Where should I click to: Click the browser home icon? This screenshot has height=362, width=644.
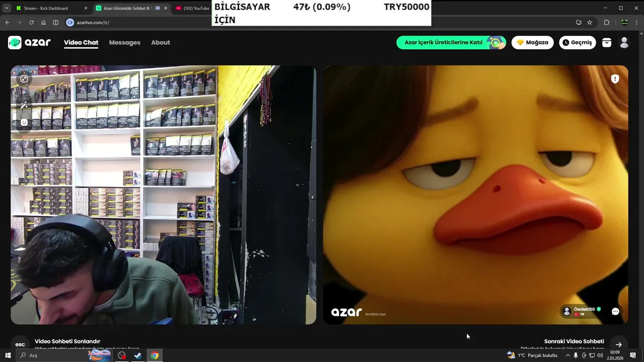point(43,23)
